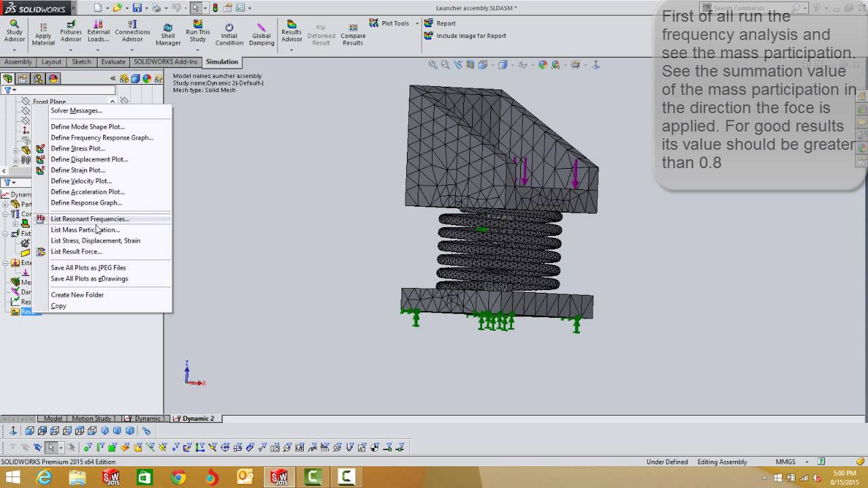Open the DisplayManager tab icon

tap(54, 79)
